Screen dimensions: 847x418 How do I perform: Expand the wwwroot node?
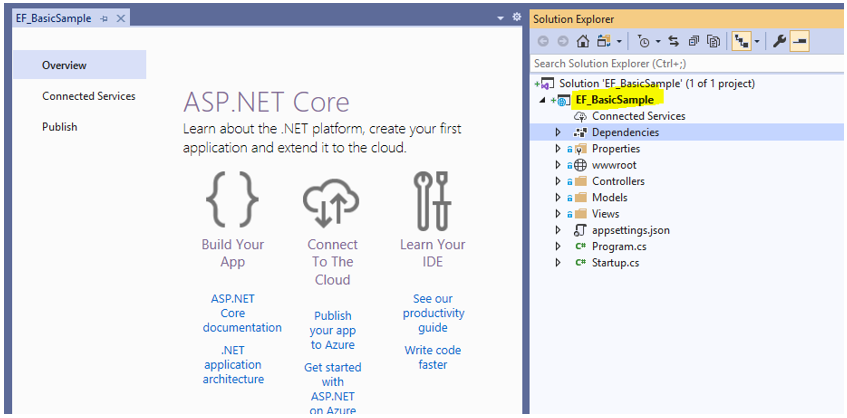click(559, 165)
